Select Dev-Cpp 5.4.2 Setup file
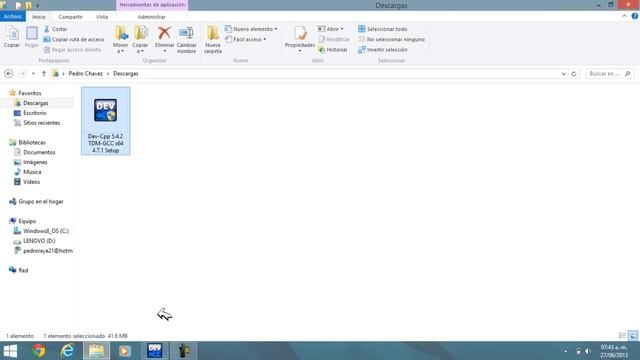The image size is (640, 360). tap(106, 121)
